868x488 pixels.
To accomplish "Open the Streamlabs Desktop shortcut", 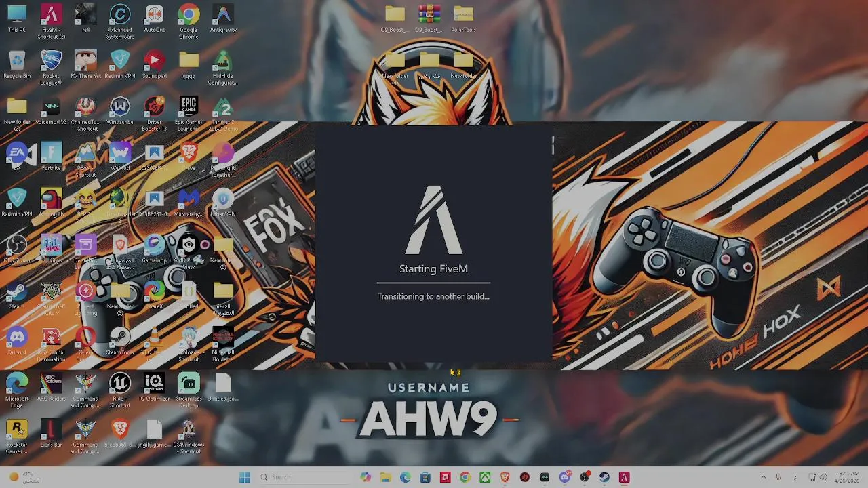I will point(189,390).
